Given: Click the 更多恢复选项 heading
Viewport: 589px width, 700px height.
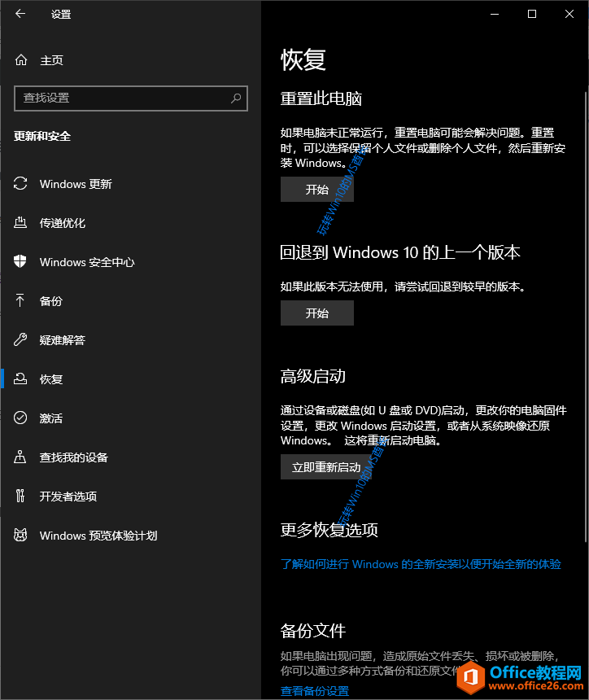Looking at the screenshot, I should 329,530.
